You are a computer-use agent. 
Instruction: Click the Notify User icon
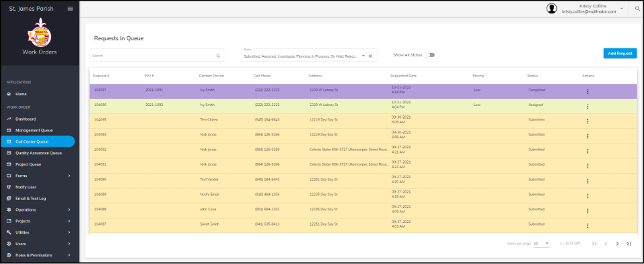tap(9, 187)
